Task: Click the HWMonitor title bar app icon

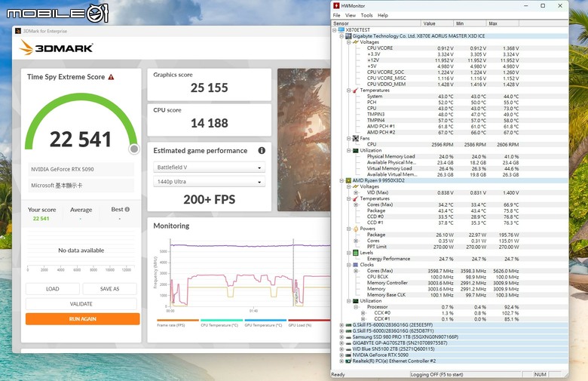Action: pos(336,5)
